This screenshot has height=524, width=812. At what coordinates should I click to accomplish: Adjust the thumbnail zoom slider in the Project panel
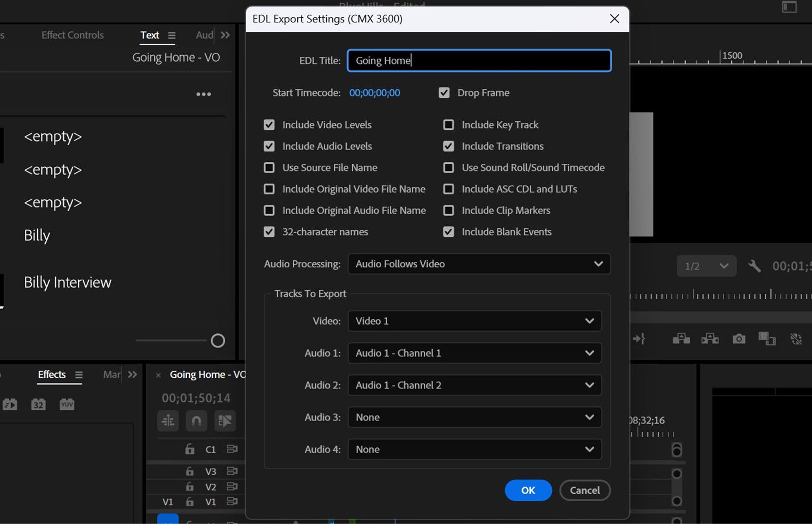click(217, 340)
